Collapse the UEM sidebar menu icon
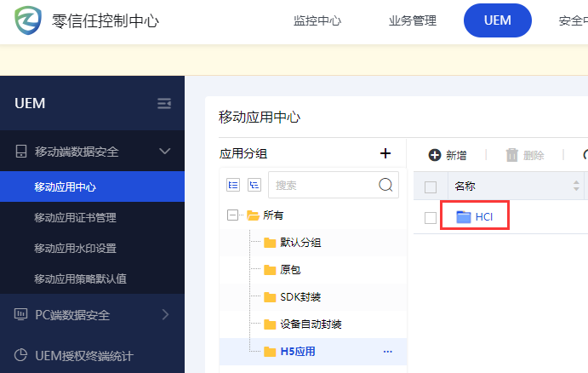The height and width of the screenshot is (373, 588). [164, 104]
